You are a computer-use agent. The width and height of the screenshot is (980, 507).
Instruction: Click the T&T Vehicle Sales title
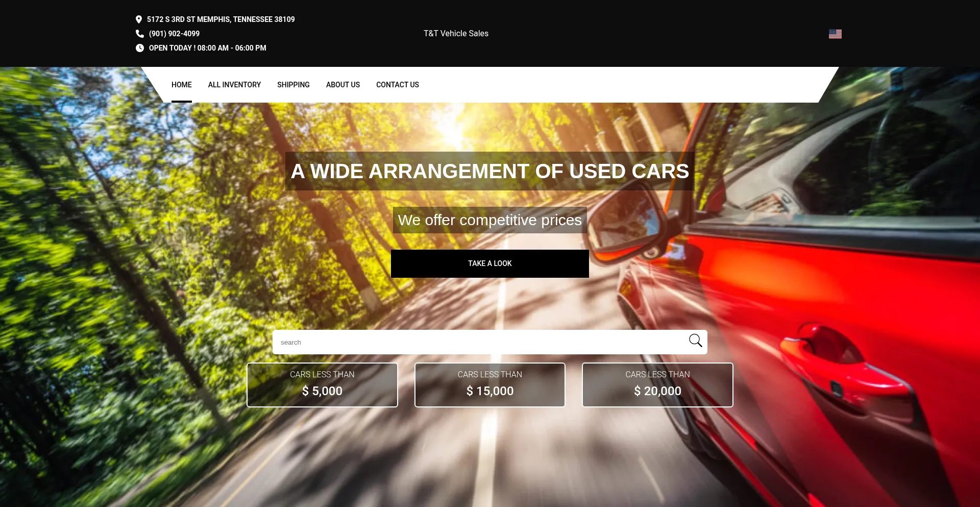456,34
